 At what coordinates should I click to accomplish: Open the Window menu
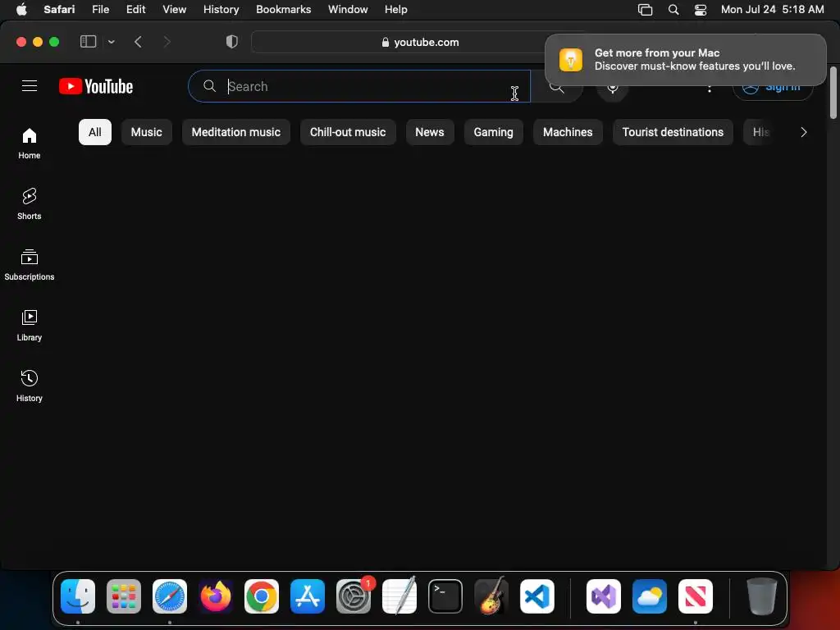[348, 10]
